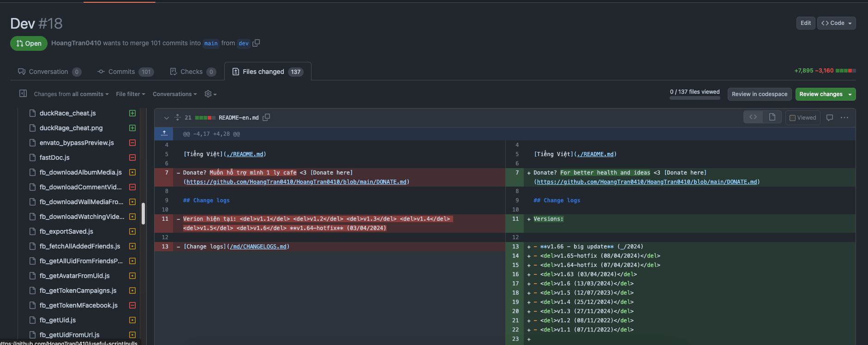This screenshot has height=345, width=868.
Task: Show README-en.md source diff view
Action: 753,117
